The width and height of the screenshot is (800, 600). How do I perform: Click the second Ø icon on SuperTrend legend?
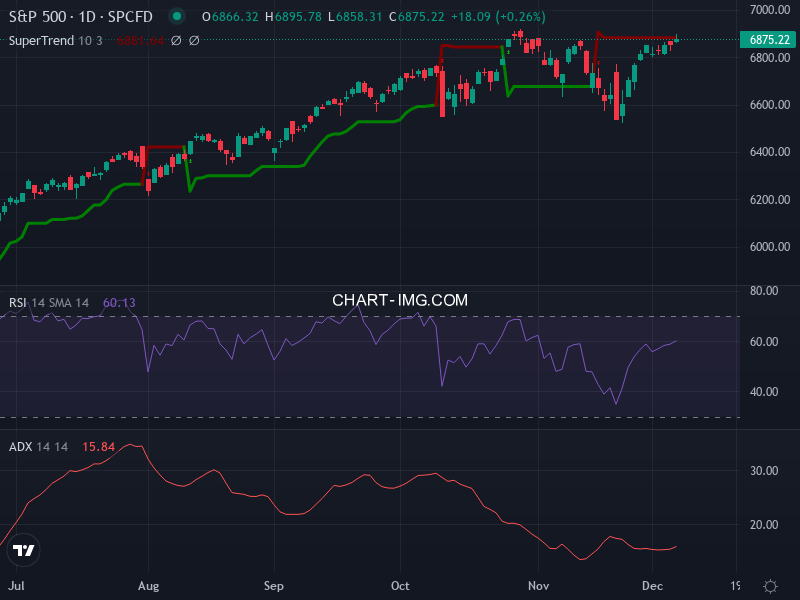194,40
